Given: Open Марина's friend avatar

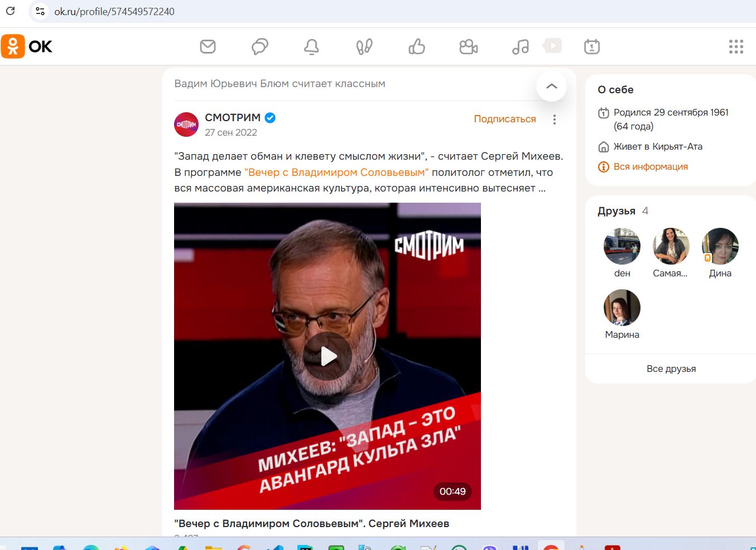Looking at the screenshot, I should pos(622,307).
